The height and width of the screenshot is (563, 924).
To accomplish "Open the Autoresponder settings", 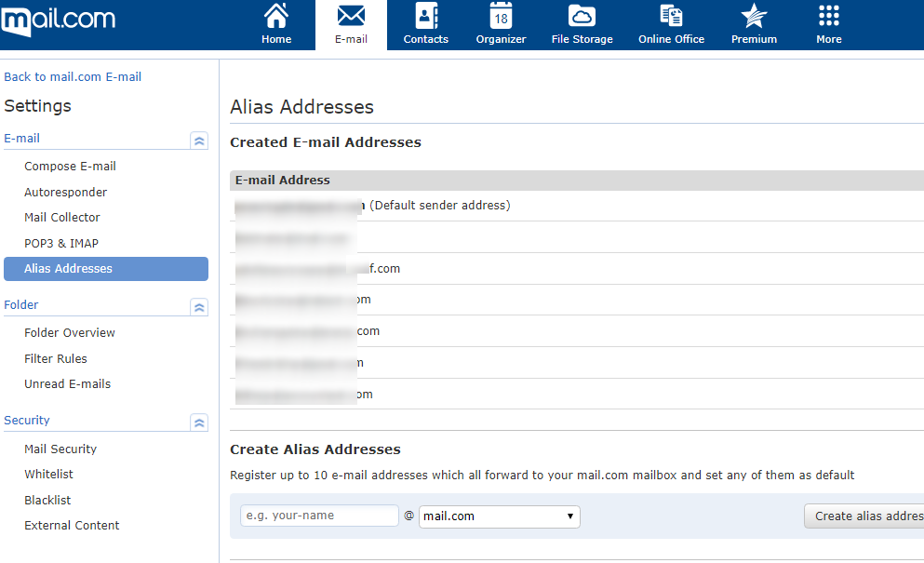I will (65, 193).
